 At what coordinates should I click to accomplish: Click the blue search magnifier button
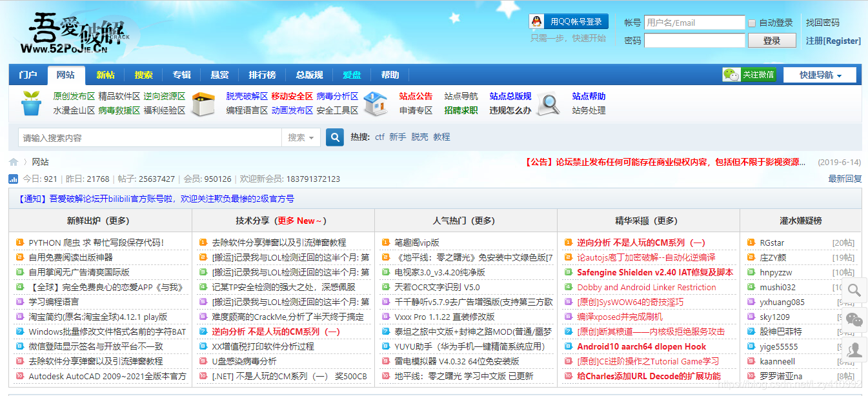[x=334, y=137]
